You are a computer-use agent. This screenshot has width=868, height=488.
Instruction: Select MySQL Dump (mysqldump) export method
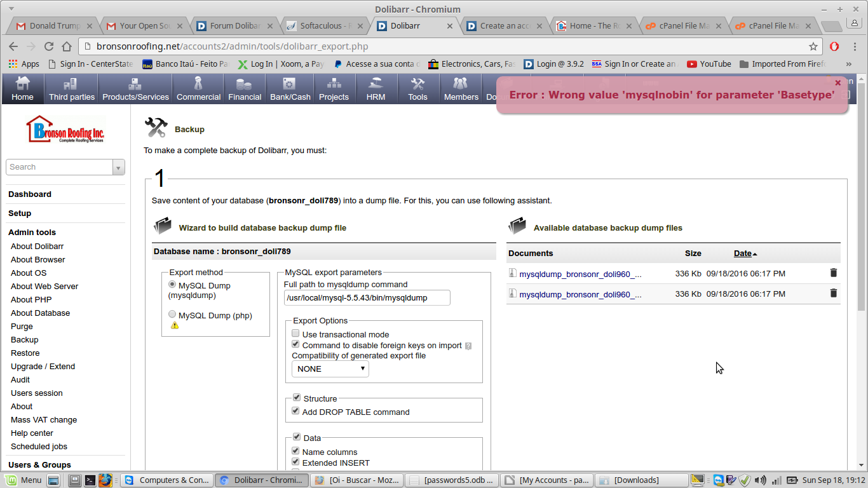coord(172,285)
